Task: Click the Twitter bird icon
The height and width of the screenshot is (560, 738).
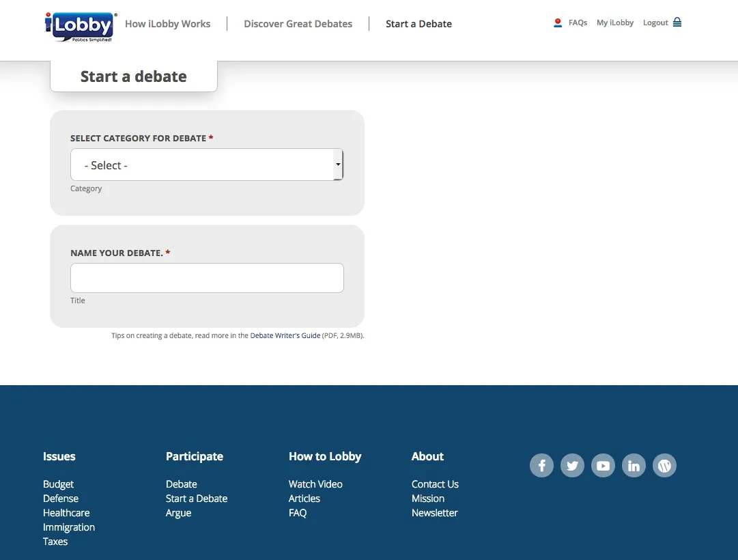Action: (x=572, y=465)
